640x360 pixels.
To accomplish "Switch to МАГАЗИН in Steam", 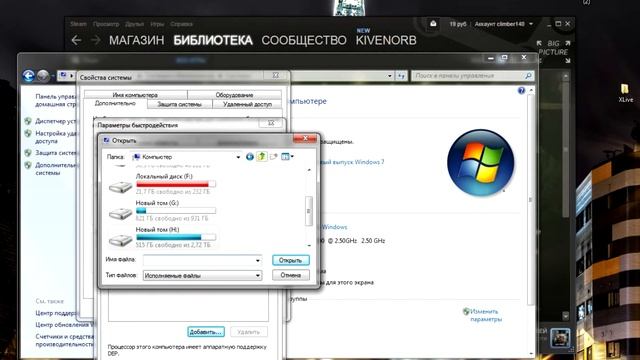I will [x=136, y=40].
